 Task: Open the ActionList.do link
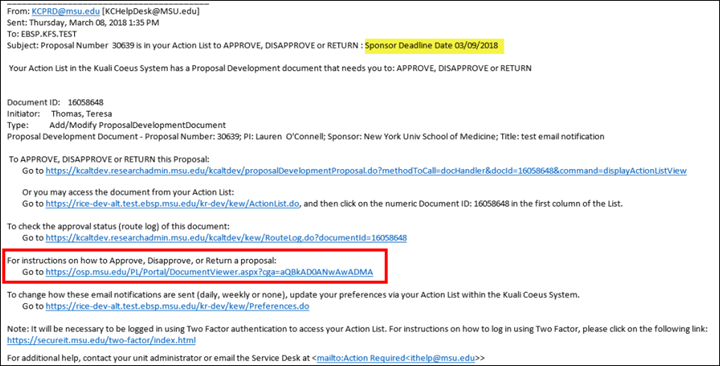click(x=172, y=204)
